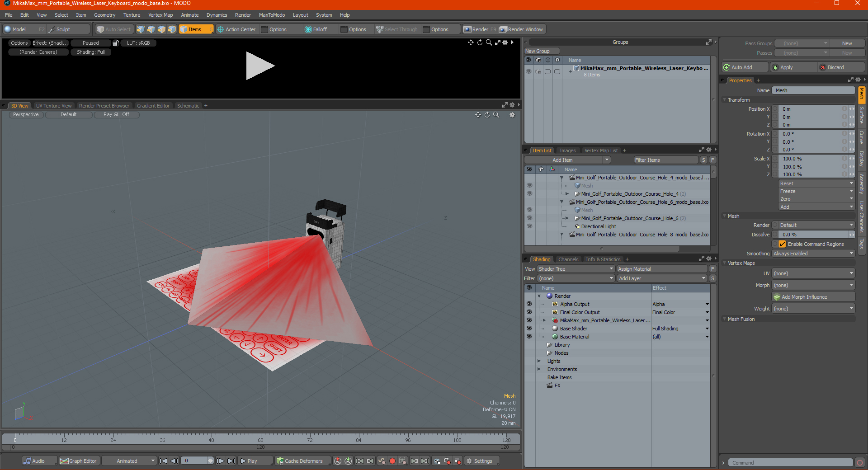Click the red record keyframe icon

[x=392, y=461]
